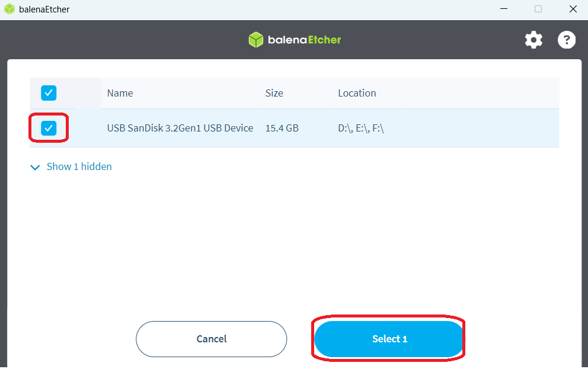Uncheck the USB SanDisk device checkbox
This screenshot has height=369, width=588.
[49, 128]
